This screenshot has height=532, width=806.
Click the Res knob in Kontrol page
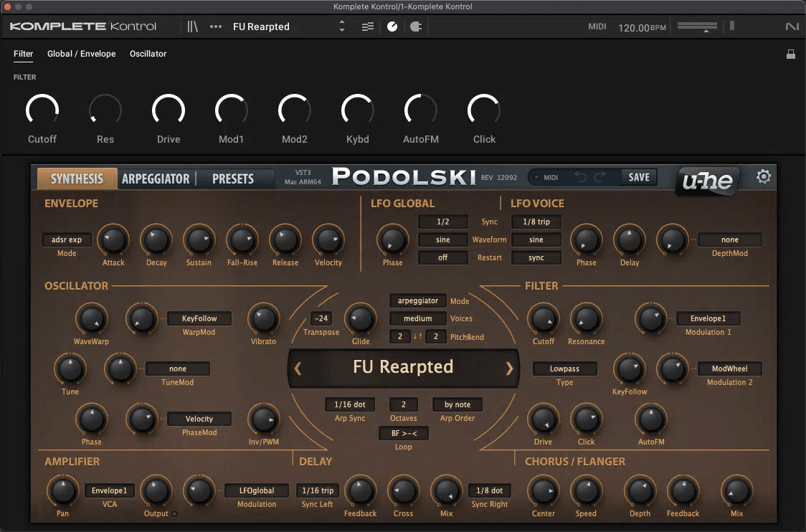pos(105,110)
